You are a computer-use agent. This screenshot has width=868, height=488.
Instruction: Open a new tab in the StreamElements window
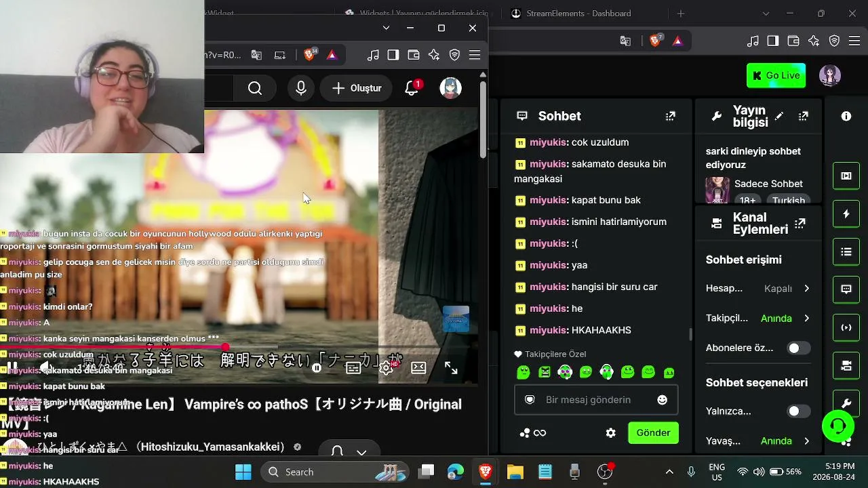(681, 14)
